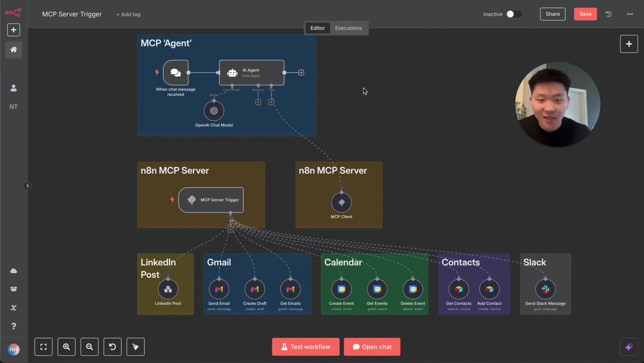Viewport: 644px width, 363px height.
Task: Click Add tag next to workflow title
Action: point(128,14)
